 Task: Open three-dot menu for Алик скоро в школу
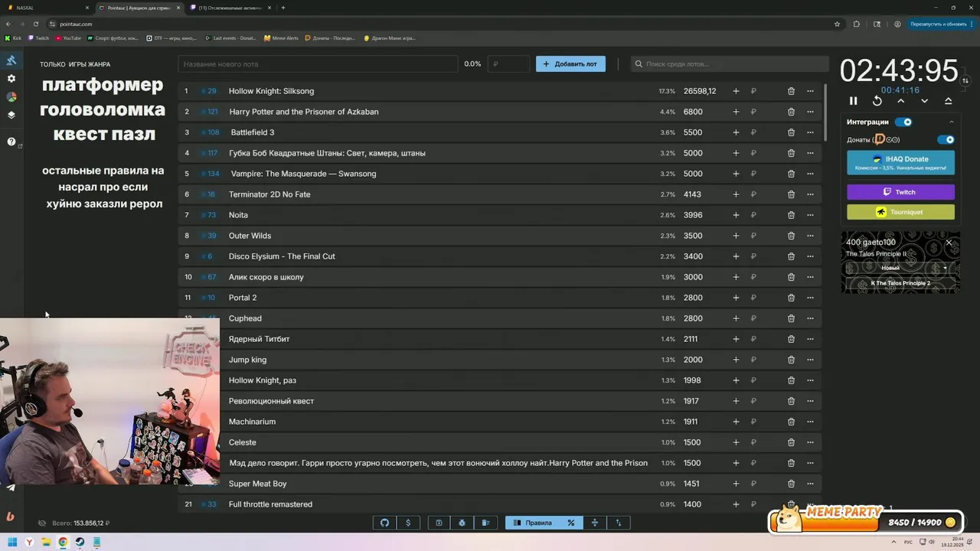[810, 277]
